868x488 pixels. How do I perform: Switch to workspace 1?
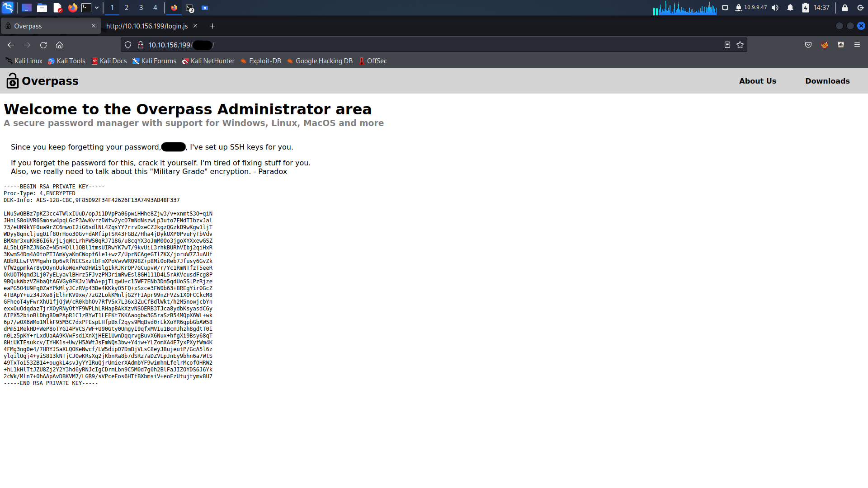click(x=112, y=8)
